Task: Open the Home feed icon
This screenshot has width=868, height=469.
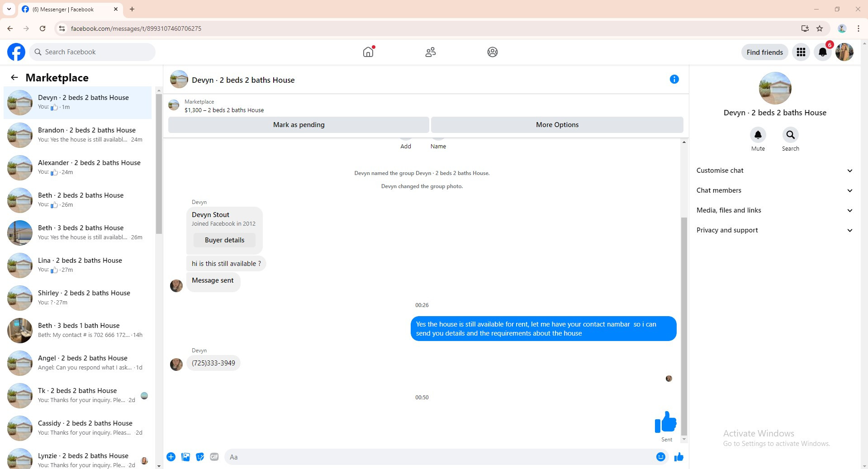Action: coord(368,52)
